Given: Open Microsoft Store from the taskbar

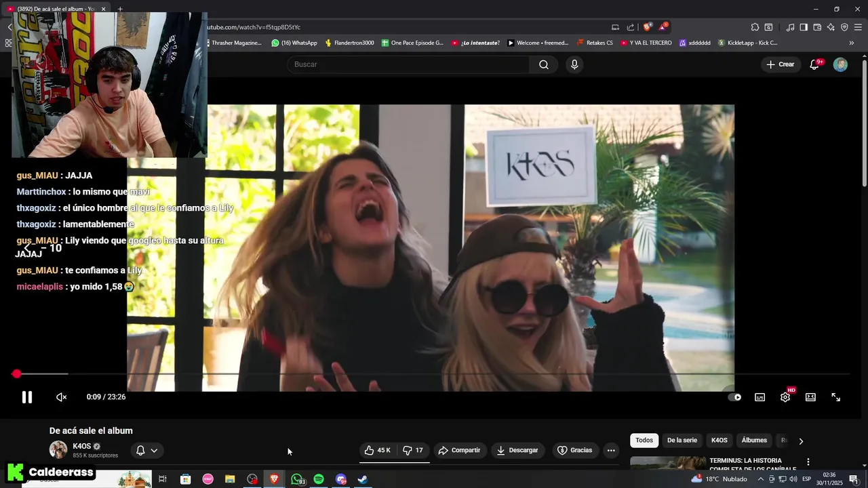Looking at the screenshot, I should coord(185,479).
